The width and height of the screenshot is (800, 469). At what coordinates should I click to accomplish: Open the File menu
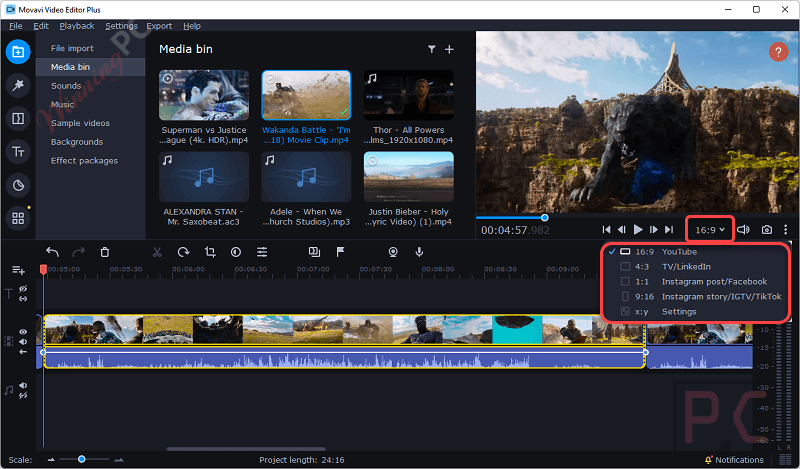click(x=15, y=26)
